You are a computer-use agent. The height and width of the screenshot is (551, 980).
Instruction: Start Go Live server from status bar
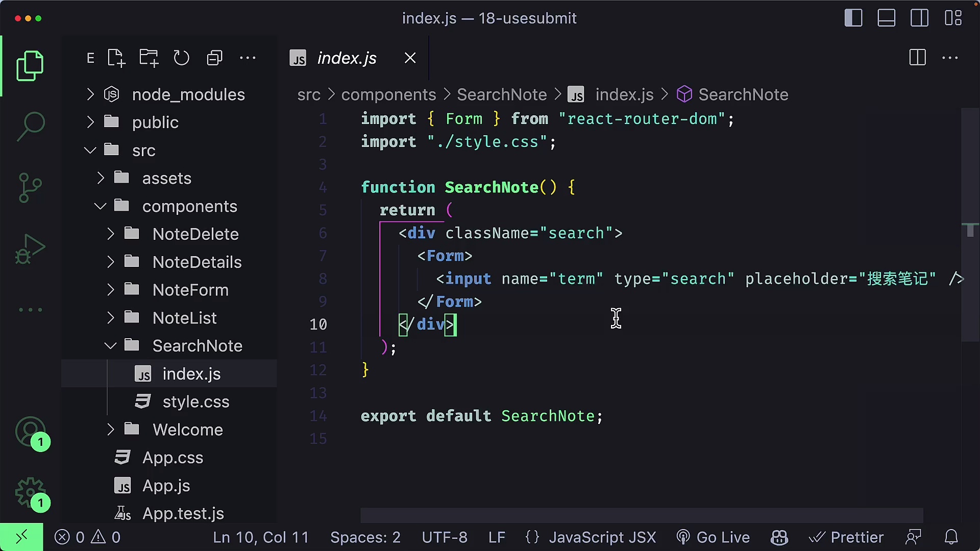click(713, 537)
